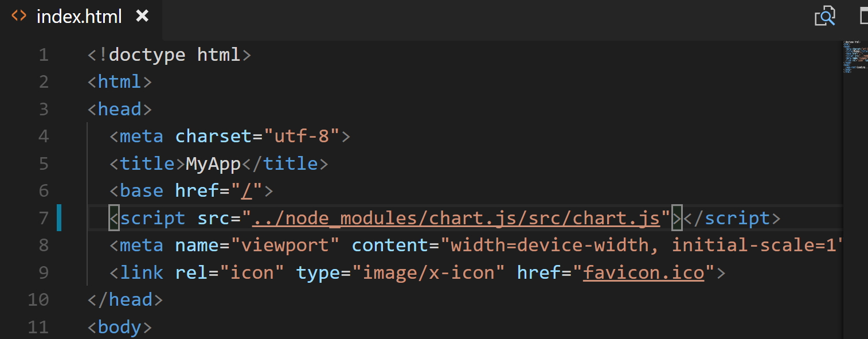Click the orange breadcrumb angle-brackets symbol

coord(18,16)
